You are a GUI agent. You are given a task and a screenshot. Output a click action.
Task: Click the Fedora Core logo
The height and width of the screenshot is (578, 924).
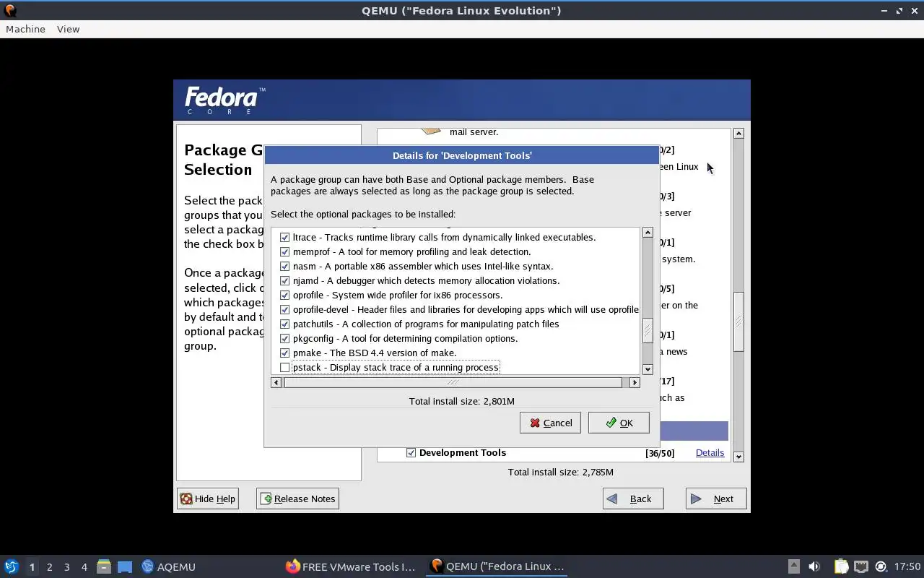pyautogui.click(x=225, y=100)
